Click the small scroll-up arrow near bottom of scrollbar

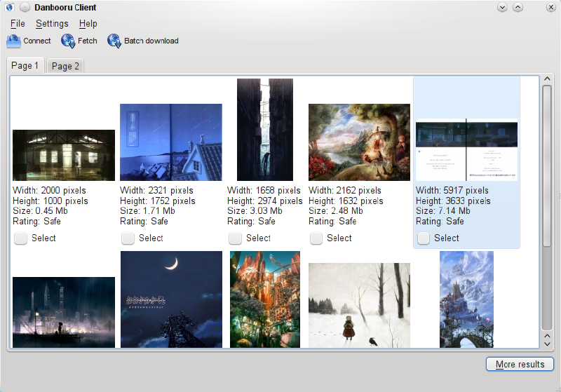[547, 336]
